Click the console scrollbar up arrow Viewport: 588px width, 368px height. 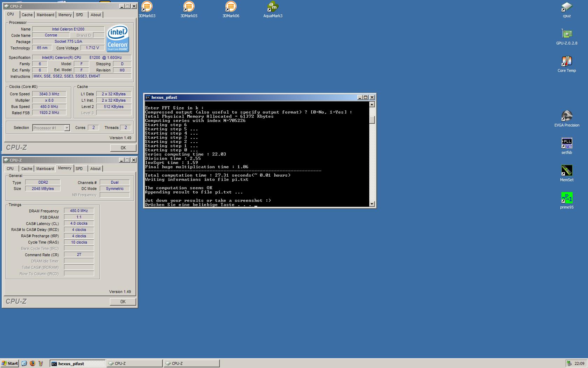(372, 104)
